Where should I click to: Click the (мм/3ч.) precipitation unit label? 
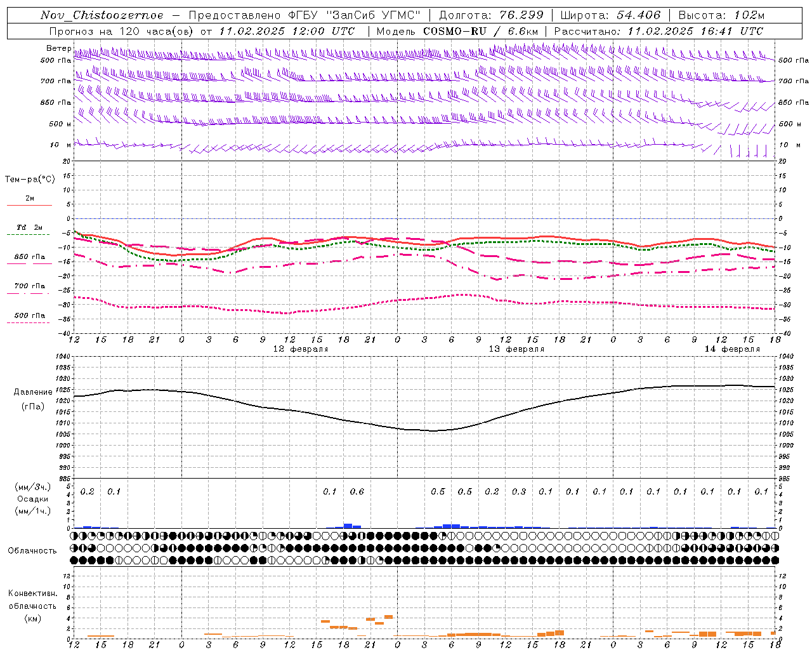click(x=33, y=487)
